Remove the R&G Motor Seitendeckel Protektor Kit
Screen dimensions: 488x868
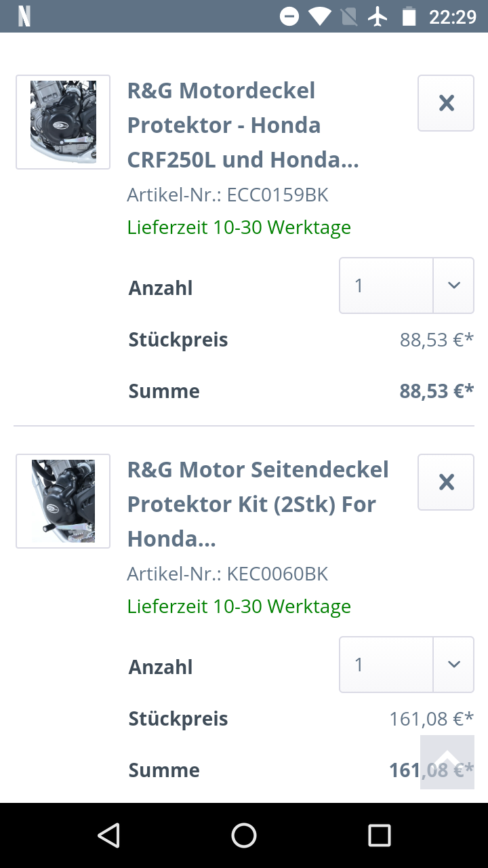(x=446, y=482)
